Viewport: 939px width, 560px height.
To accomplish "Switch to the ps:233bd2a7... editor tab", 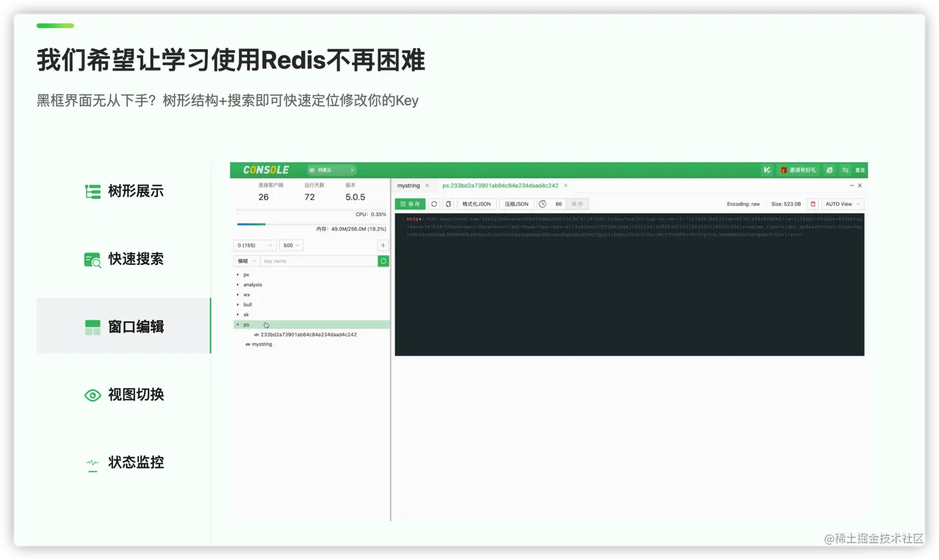I will [x=501, y=186].
